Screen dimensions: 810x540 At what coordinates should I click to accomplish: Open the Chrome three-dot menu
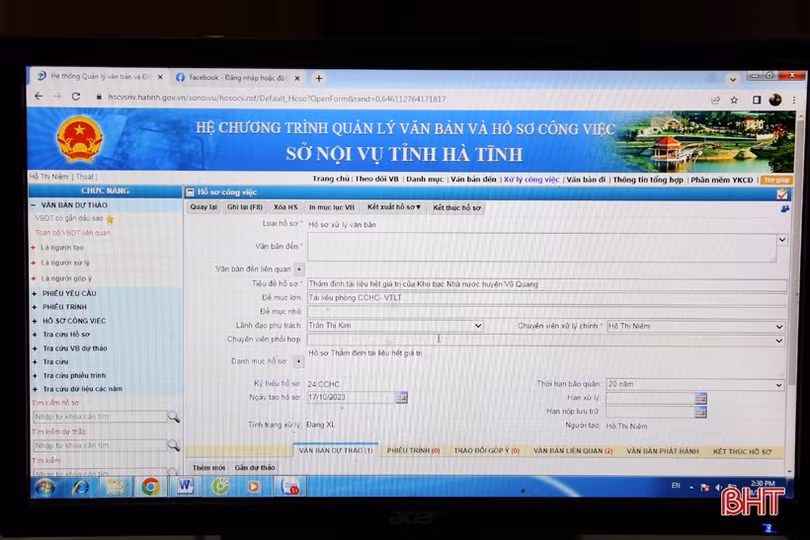point(794,100)
